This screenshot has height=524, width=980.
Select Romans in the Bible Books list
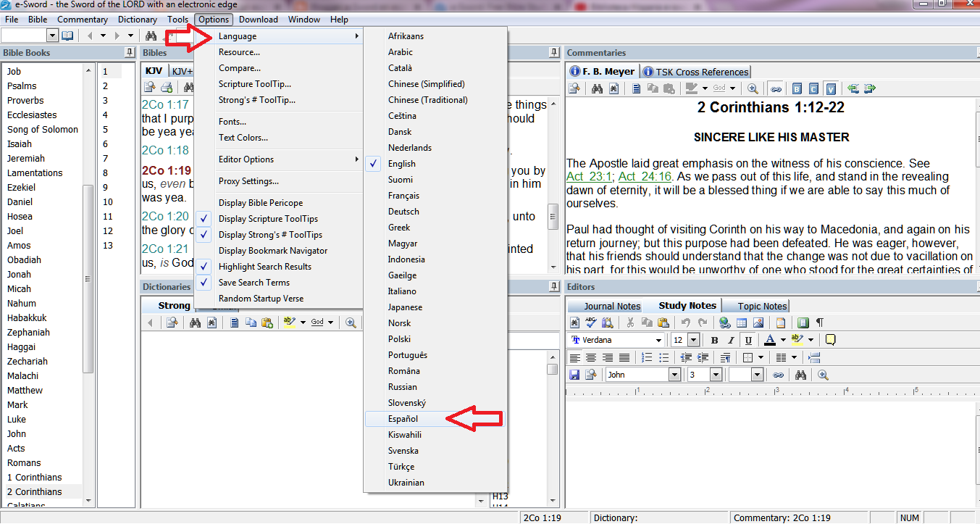point(24,462)
